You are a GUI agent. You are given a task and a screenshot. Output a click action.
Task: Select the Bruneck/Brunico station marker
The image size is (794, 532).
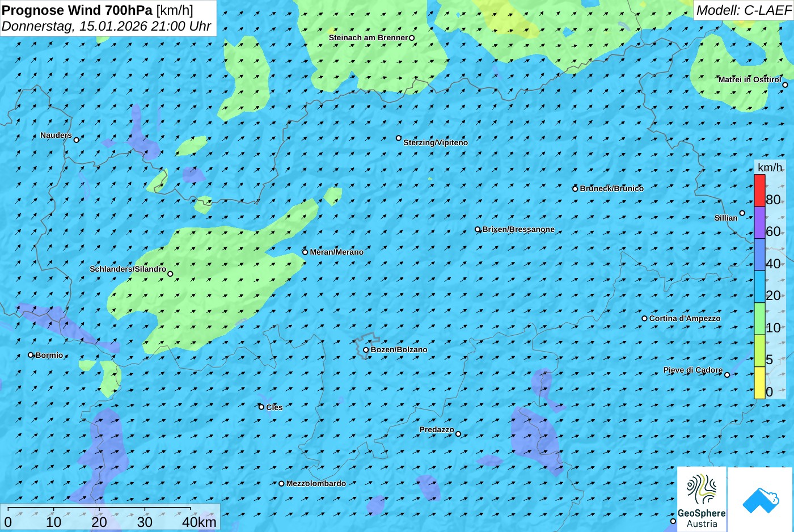pyautogui.click(x=575, y=189)
